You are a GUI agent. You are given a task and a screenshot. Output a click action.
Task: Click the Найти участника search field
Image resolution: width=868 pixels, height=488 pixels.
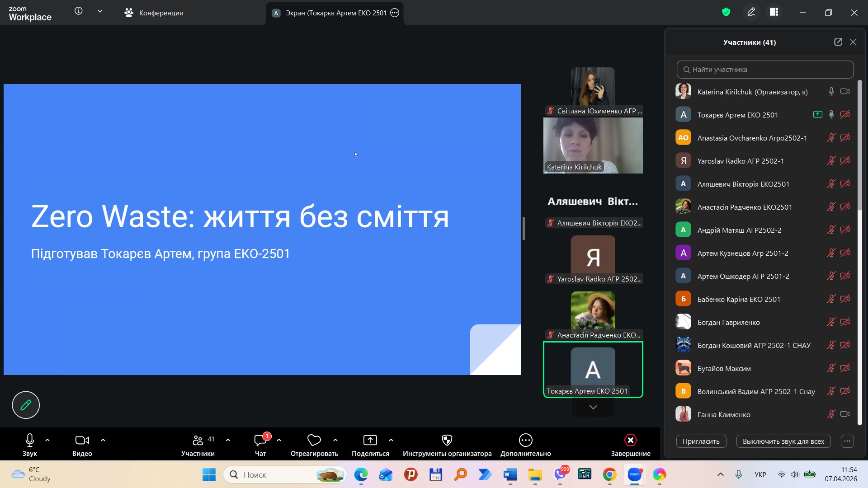[x=765, y=70]
